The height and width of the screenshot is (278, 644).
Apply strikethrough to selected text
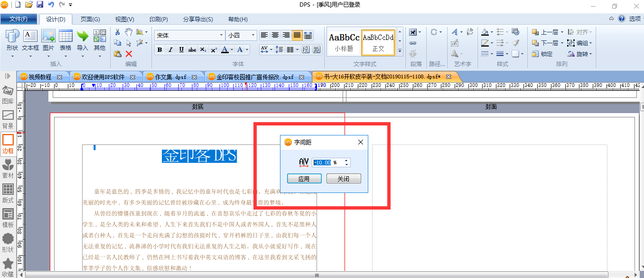pyautogui.click(x=192, y=49)
